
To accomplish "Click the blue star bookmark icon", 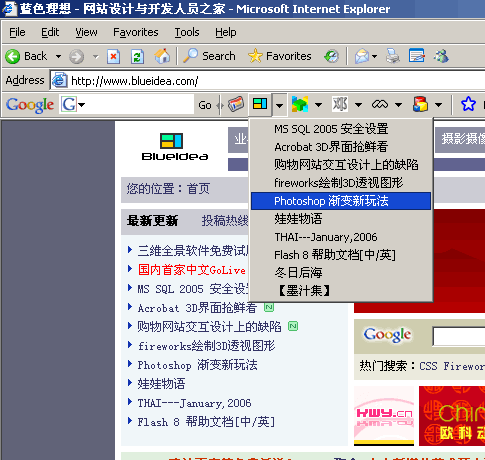I will pos(468,104).
